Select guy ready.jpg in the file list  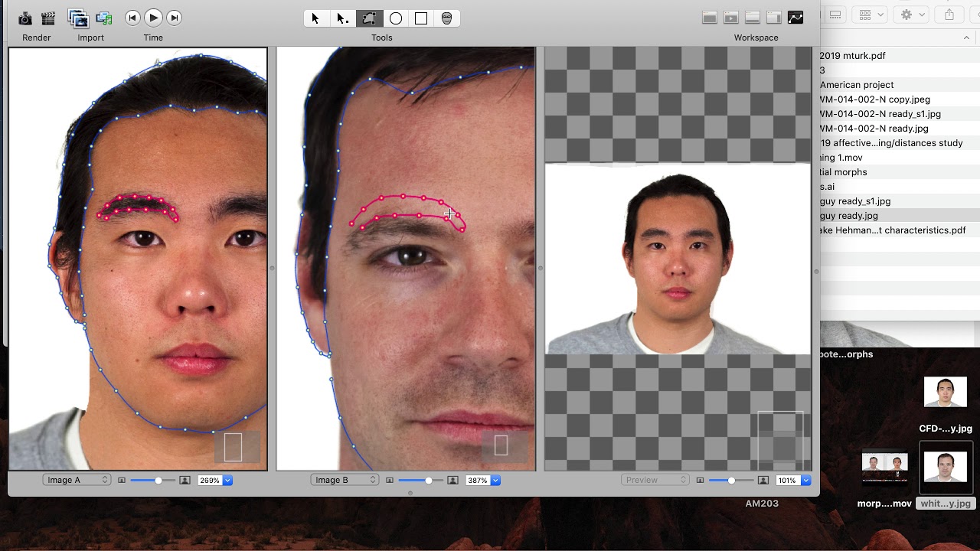(x=848, y=216)
